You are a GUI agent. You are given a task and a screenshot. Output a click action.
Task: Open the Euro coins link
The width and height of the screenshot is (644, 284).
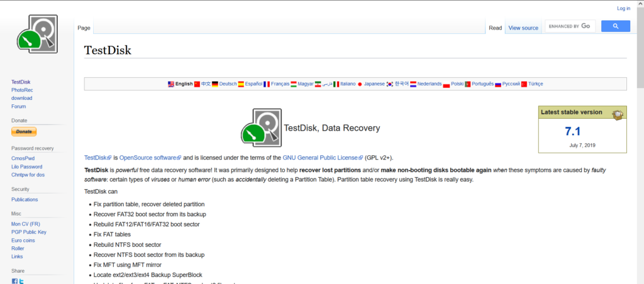[x=23, y=241]
